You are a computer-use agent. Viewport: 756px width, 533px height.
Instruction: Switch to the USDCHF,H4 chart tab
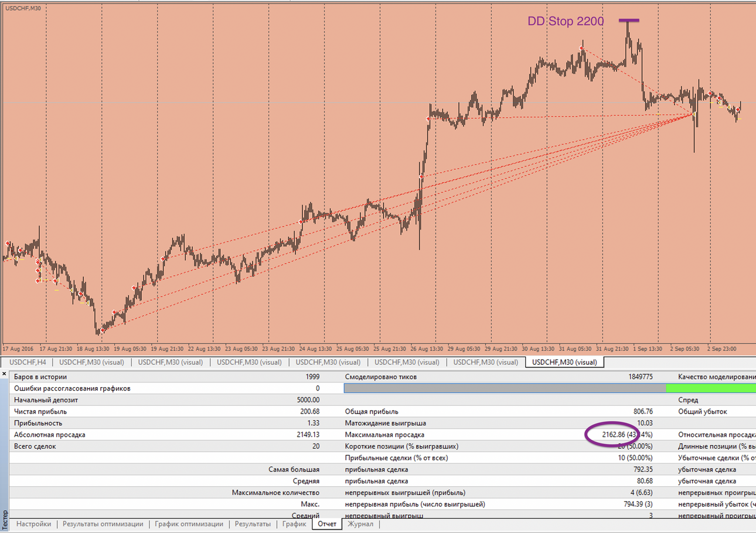pos(26,362)
